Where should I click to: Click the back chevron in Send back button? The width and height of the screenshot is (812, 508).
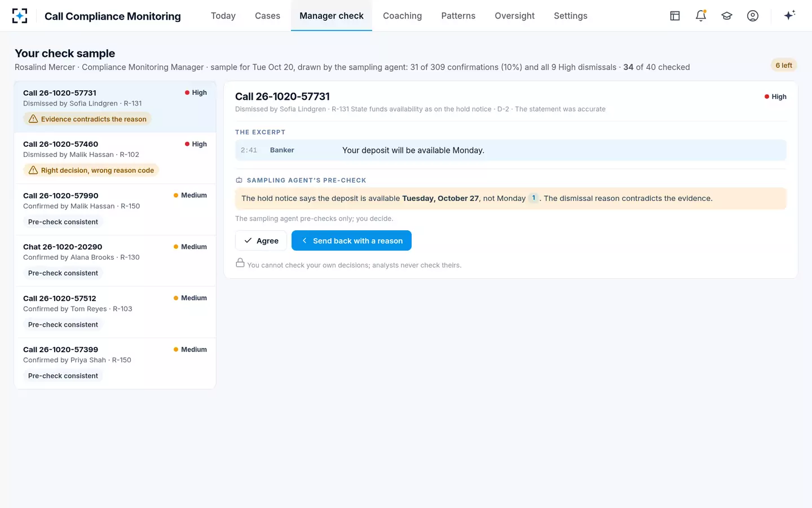tap(304, 240)
